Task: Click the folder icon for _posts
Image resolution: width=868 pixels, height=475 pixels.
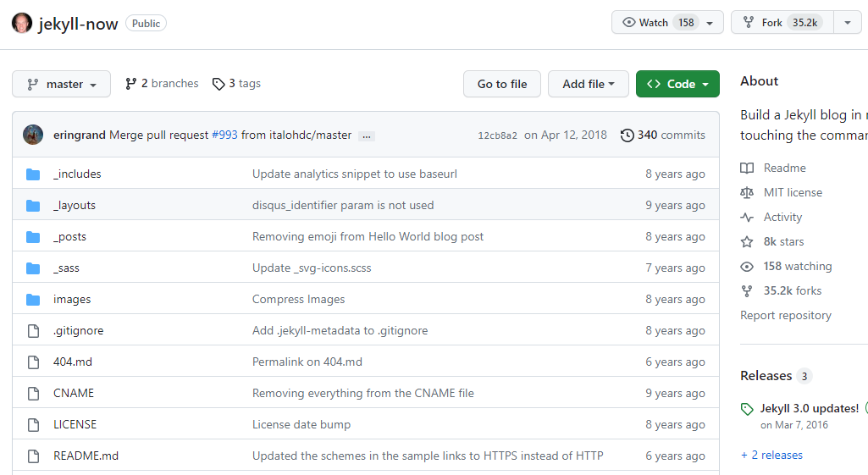Action: click(33, 237)
